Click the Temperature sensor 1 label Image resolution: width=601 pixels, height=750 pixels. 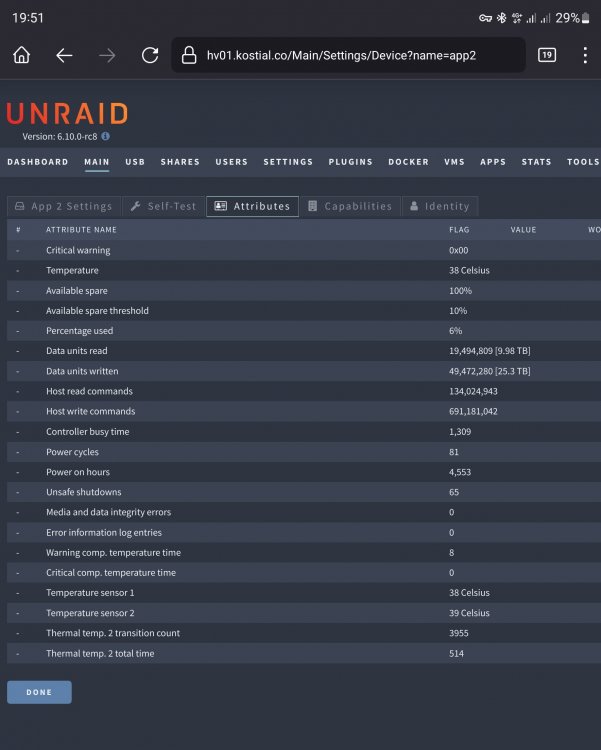coord(90,593)
